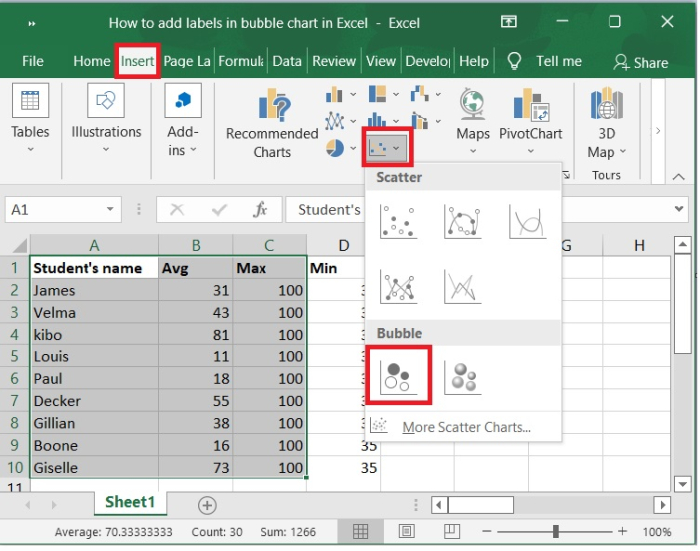Screen dimensions: 700x551
Task: Switch to Normal view
Action: pyautogui.click(x=360, y=531)
